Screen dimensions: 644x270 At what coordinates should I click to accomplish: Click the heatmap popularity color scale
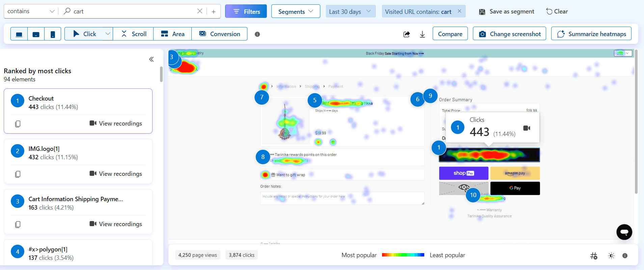[403, 255]
